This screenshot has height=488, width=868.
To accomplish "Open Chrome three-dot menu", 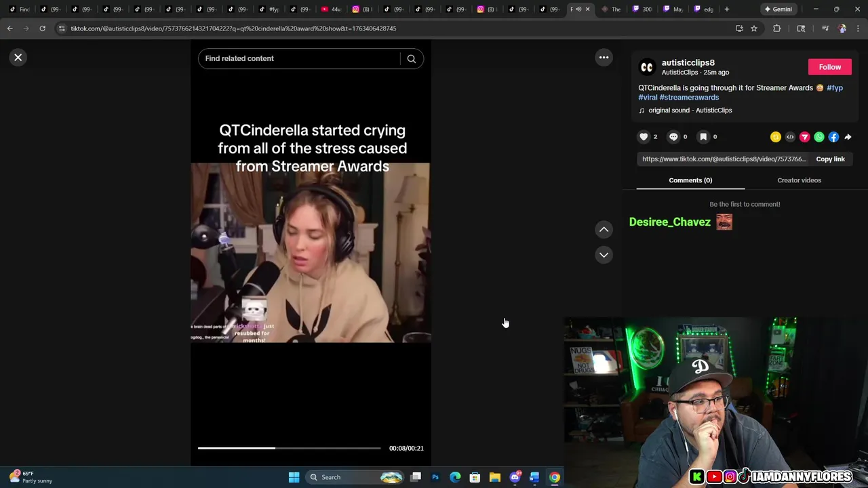I will pyautogui.click(x=859, y=28).
